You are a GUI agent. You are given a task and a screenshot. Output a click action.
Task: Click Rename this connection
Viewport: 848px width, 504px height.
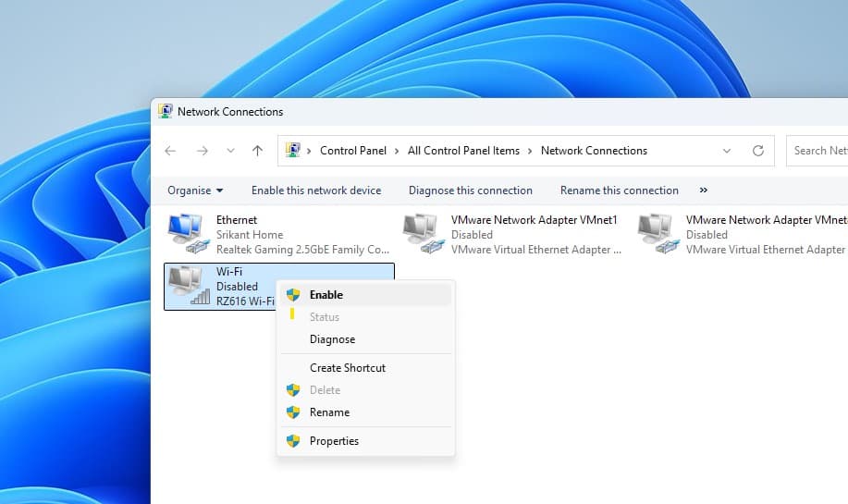[620, 191]
